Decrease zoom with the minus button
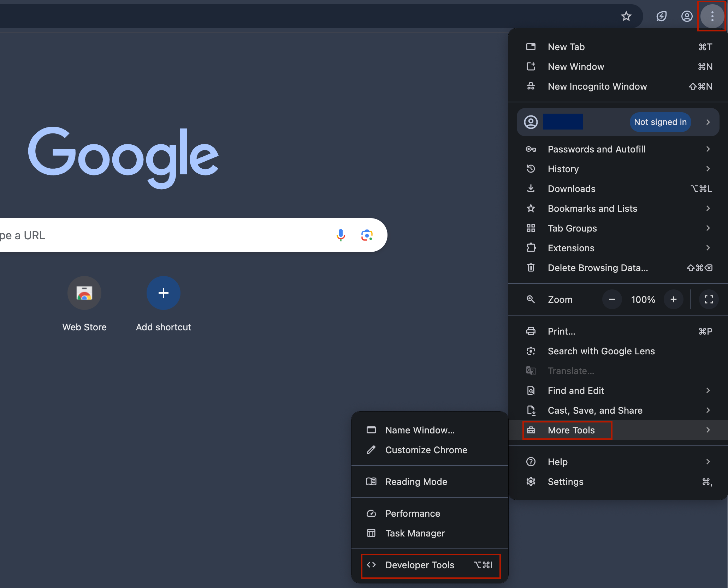The image size is (728, 588). pos(612,300)
